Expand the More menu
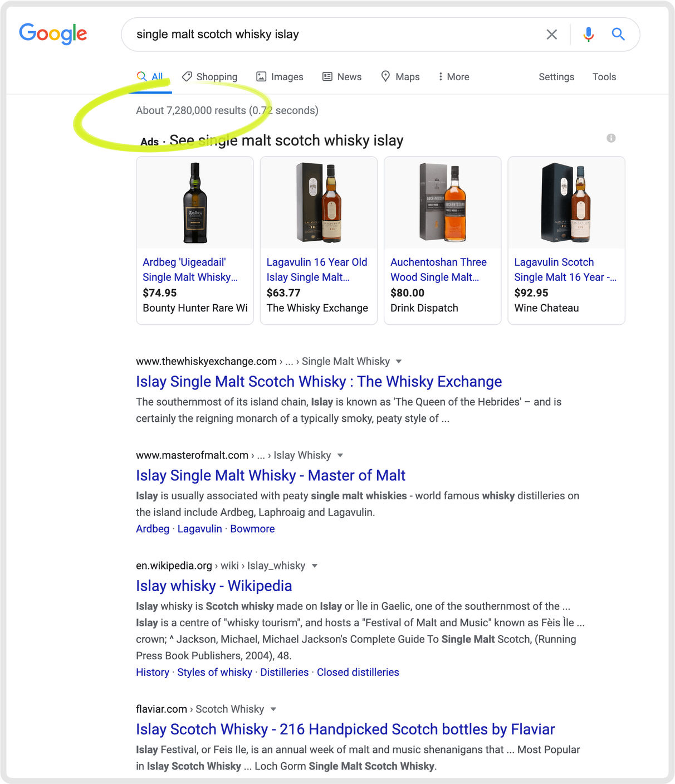 [x=453, y=77]
